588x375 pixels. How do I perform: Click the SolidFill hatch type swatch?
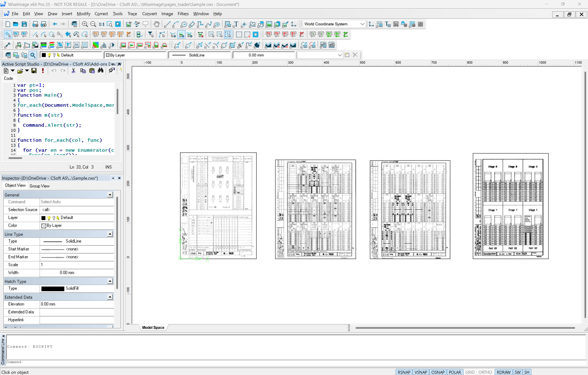(53, 288)
